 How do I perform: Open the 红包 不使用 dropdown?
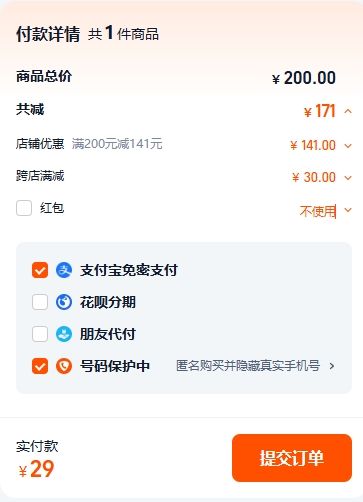point(348,210)
